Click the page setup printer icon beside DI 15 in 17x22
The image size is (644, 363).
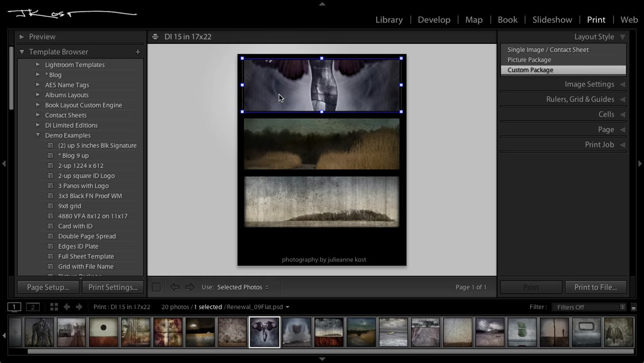155,37
